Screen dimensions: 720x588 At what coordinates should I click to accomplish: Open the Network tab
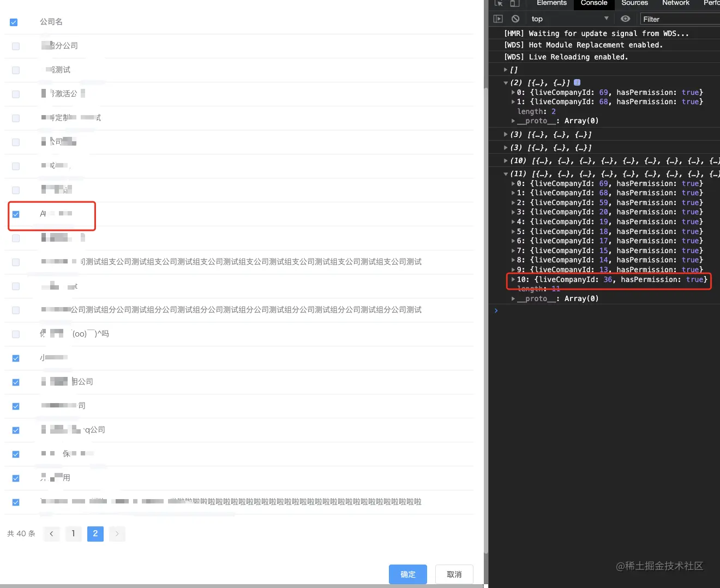click(676, 3)
